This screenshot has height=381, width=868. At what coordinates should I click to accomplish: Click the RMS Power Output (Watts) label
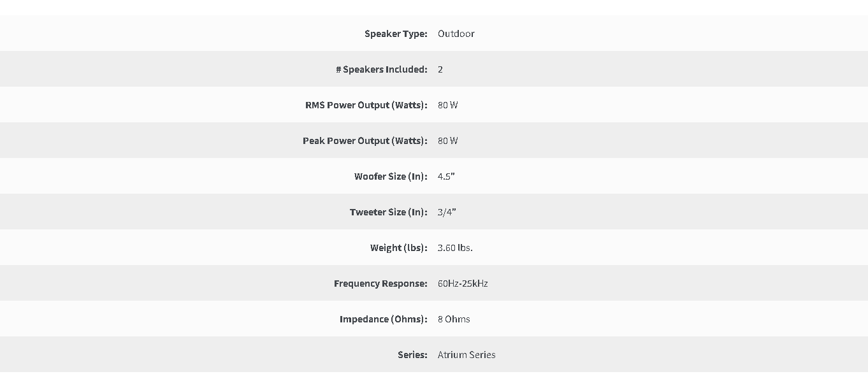pyautogui.click(x=366, y=105)
